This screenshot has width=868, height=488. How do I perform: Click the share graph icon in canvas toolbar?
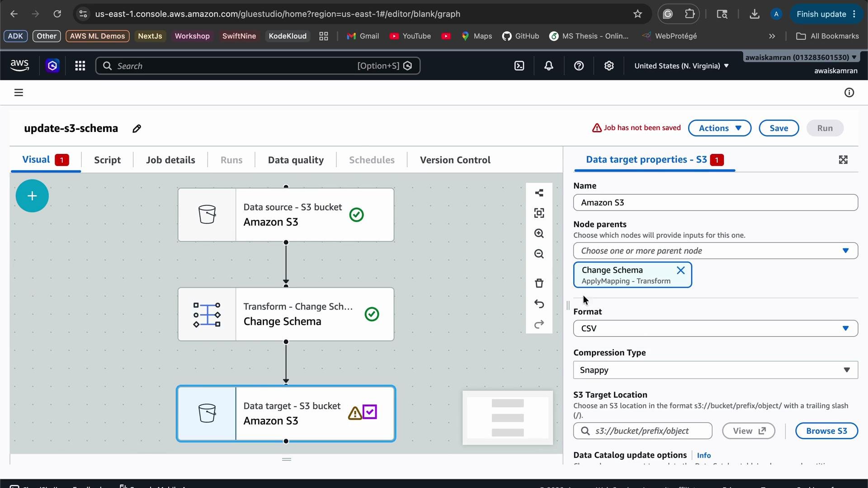click(539, 193)
